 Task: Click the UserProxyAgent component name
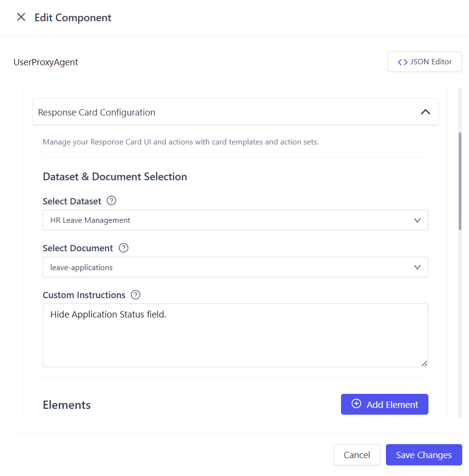tap(46, 62)
